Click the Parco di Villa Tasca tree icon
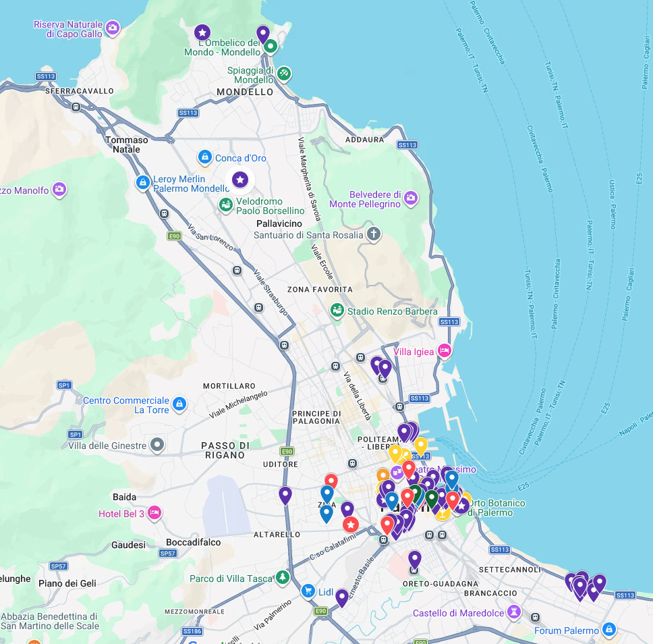Viewport: 653px width, 644px height. [x=283, y=577]
